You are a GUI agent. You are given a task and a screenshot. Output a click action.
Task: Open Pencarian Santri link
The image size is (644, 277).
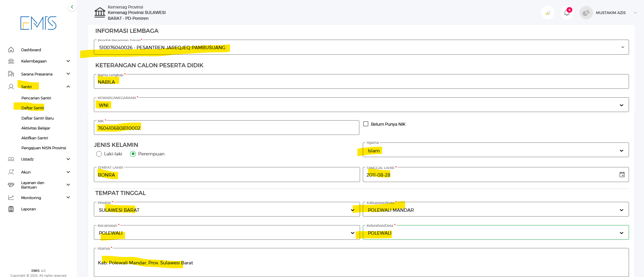pos(36,98)
